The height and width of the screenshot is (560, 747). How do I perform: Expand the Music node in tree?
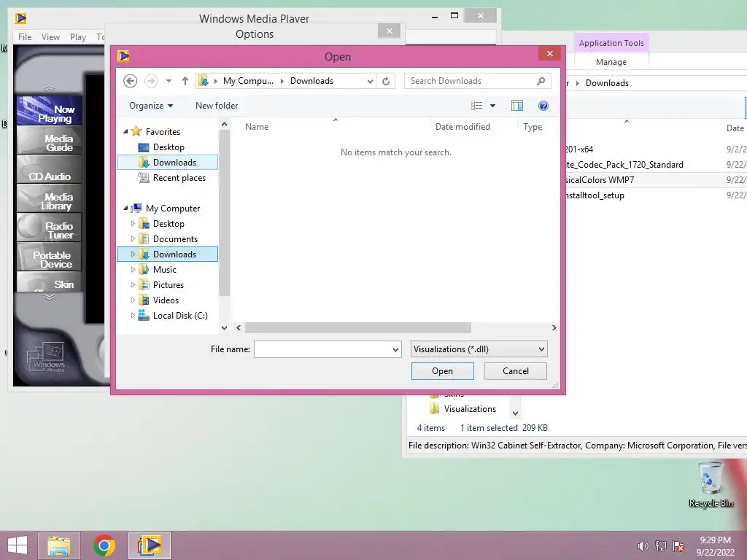tap(133, 270)
